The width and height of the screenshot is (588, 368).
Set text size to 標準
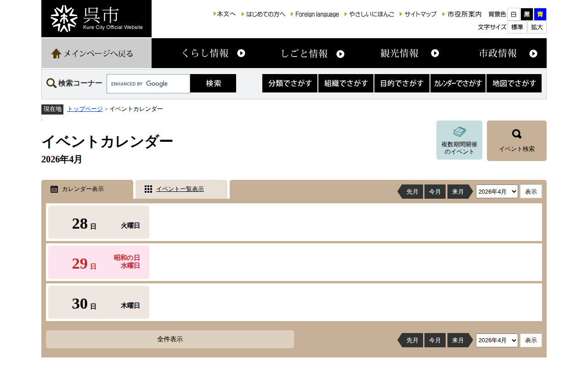coord(517,27)
